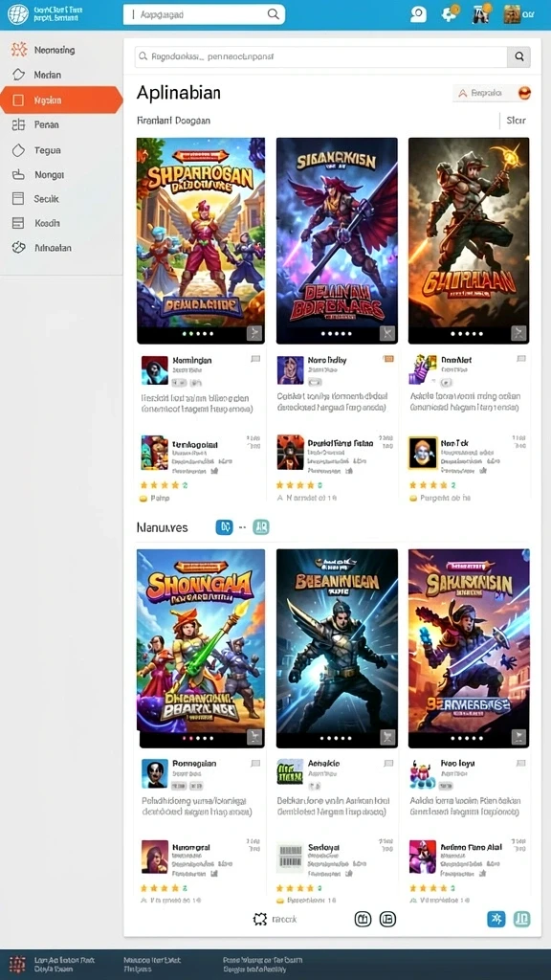This screenshot has width=551, height=980.
Task: Click the flag icon beside Nemingan
Action: [254, 360]
